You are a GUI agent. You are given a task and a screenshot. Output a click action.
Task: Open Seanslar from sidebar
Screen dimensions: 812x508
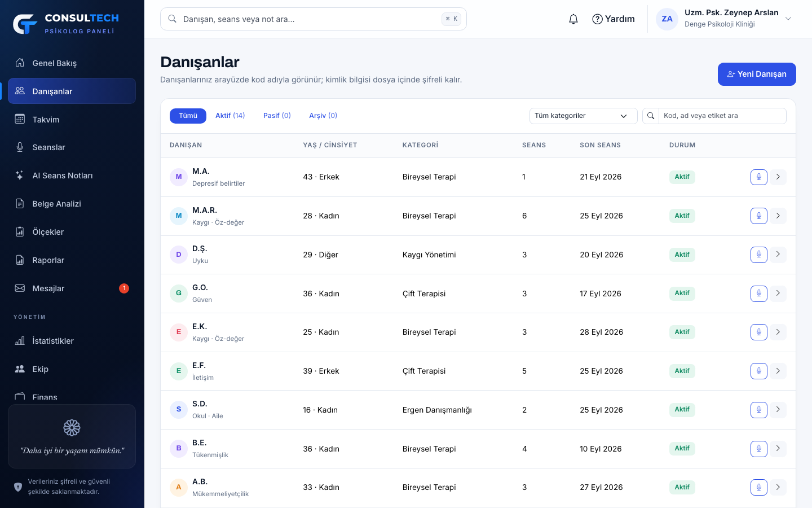tap(72, 147)
